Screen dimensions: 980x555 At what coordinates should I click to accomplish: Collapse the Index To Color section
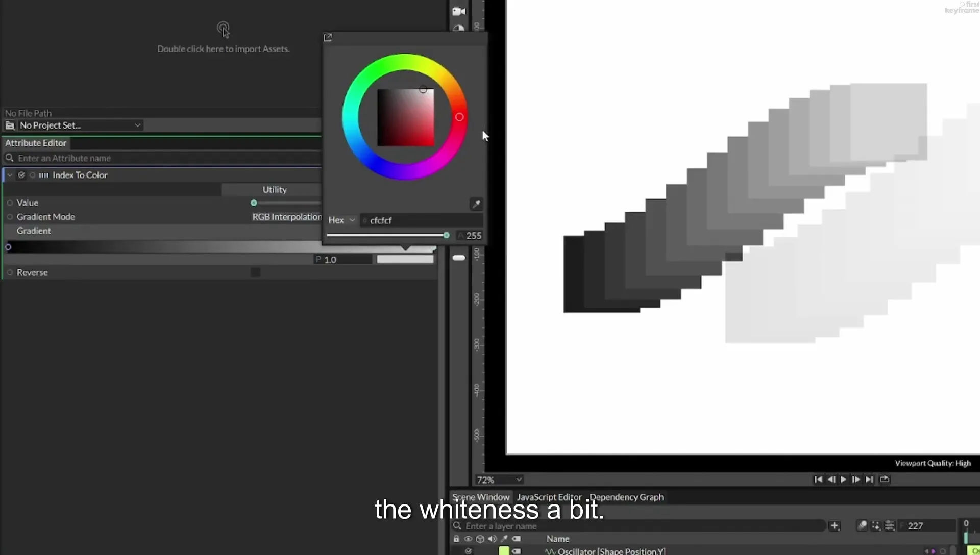point(10,175)
